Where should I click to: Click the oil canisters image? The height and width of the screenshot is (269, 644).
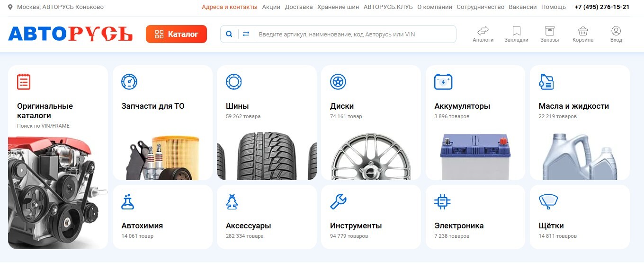click(x=580, y=157)
